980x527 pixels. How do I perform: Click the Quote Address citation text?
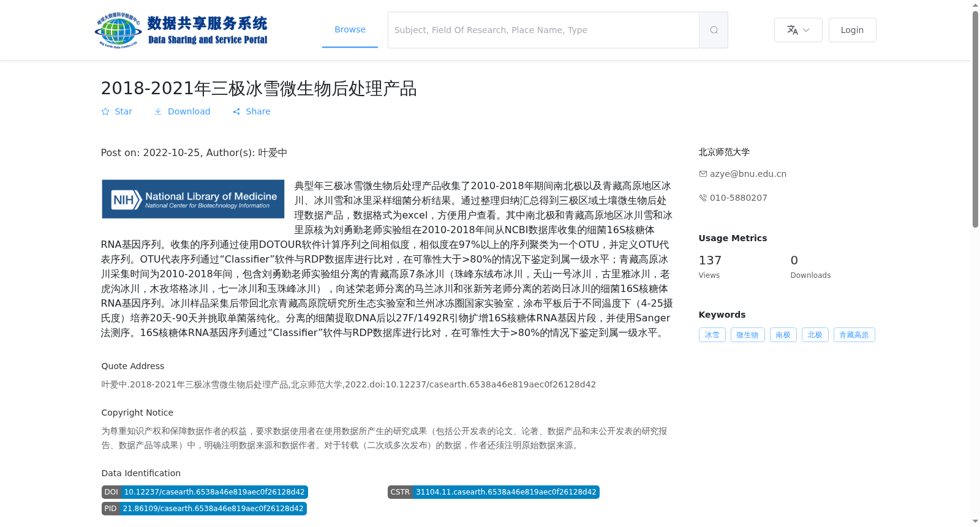349,384
